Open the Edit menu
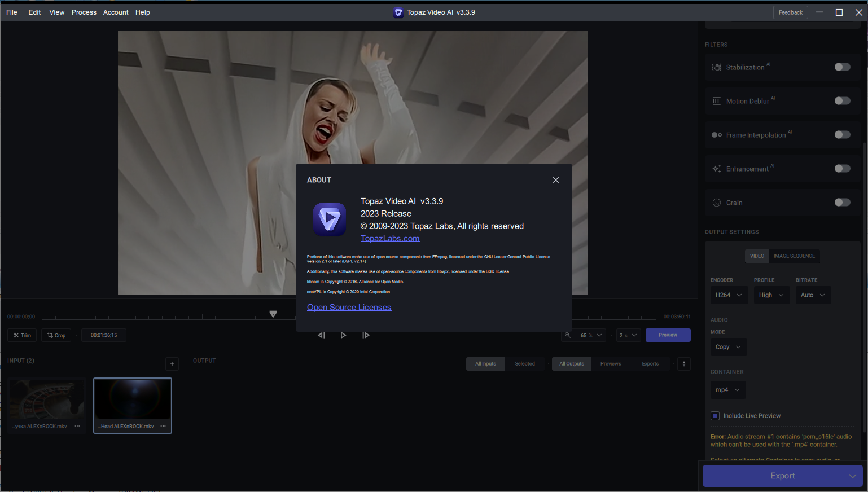 (x=34, y=12)
